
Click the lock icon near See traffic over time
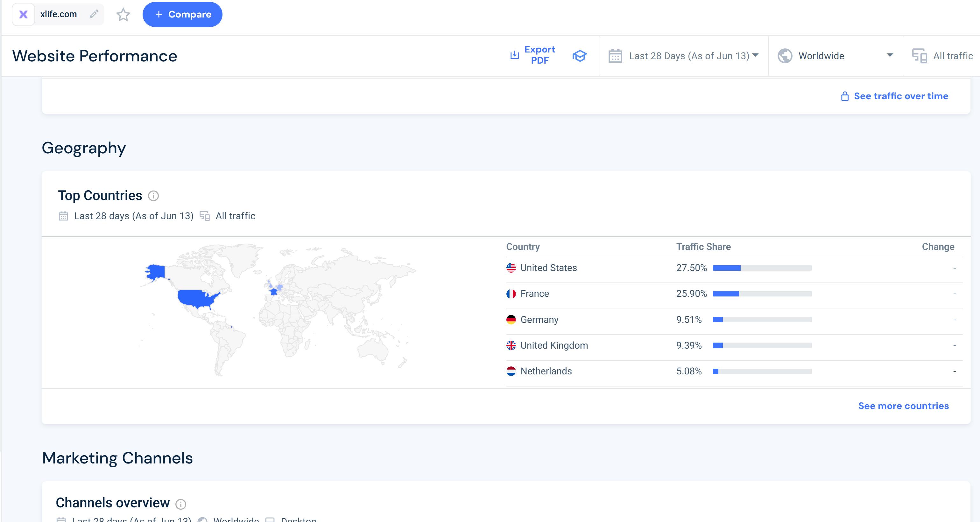(844, 96)
